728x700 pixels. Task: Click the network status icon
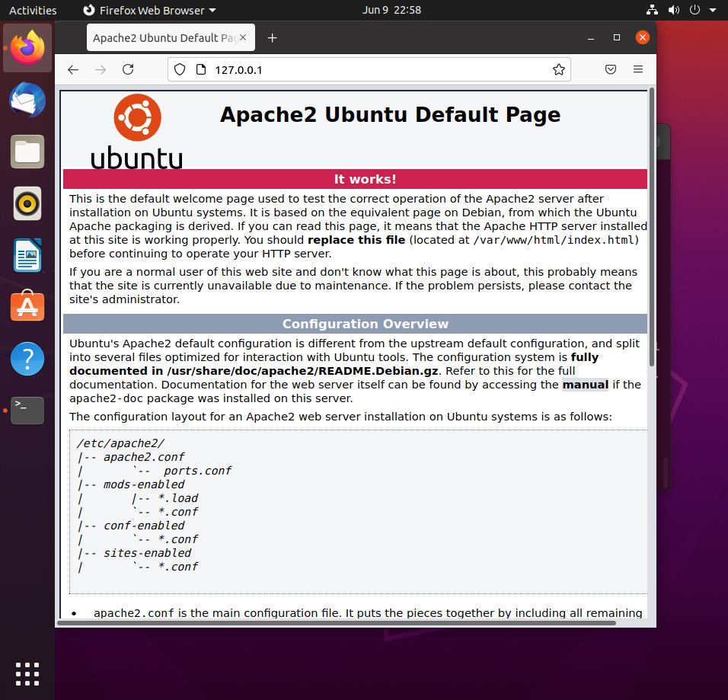pos(653,10)
